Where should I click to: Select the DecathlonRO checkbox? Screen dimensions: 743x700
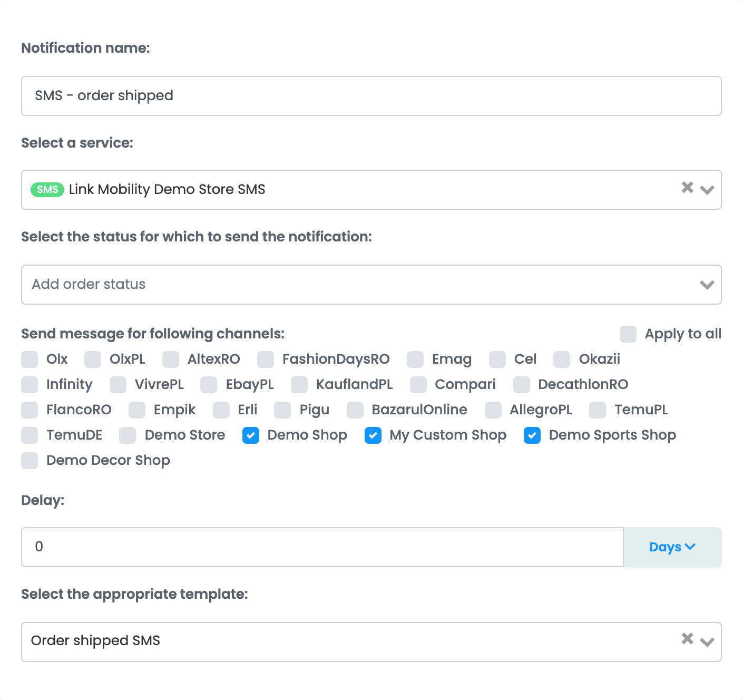click(522, 384)
